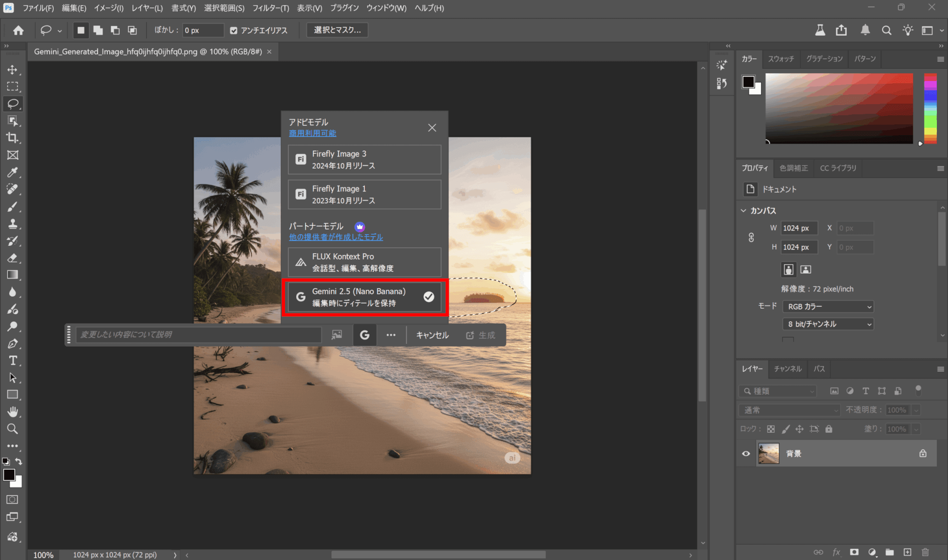Screen dimensions: 948x560
Task: Click the キャンセル button
Action: point(432,335)
